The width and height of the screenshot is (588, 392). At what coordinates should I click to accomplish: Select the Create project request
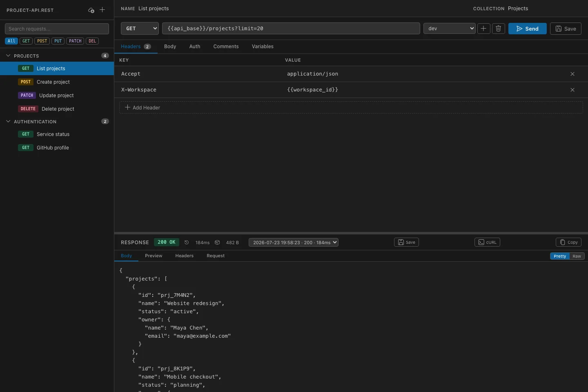coord(57,82)
